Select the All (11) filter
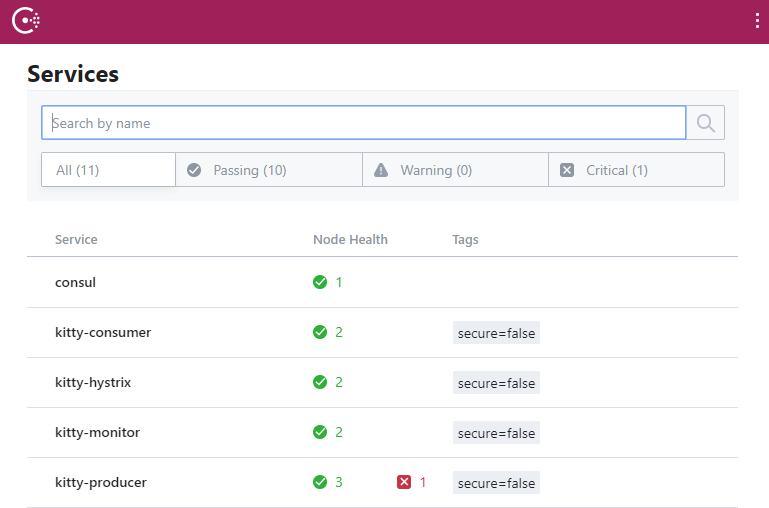 (108, 170)
